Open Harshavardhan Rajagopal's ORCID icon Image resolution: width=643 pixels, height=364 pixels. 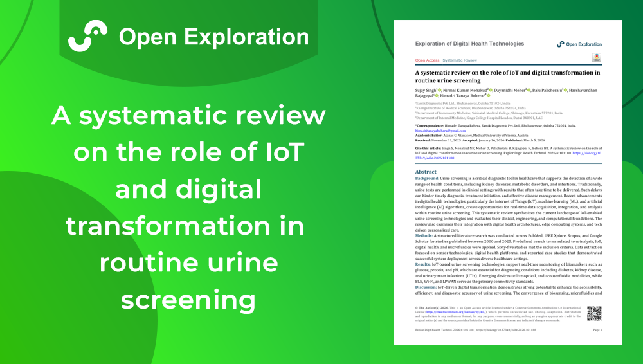tap(437, 96)
